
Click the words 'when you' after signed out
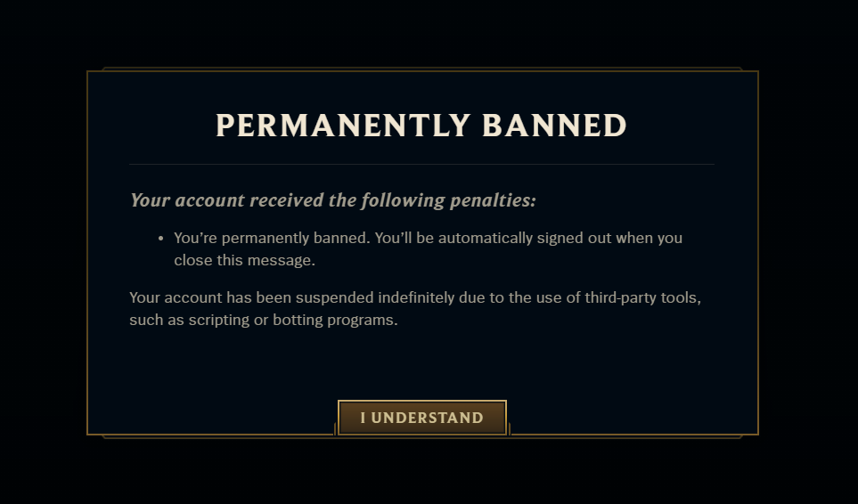tap(649, 239)
